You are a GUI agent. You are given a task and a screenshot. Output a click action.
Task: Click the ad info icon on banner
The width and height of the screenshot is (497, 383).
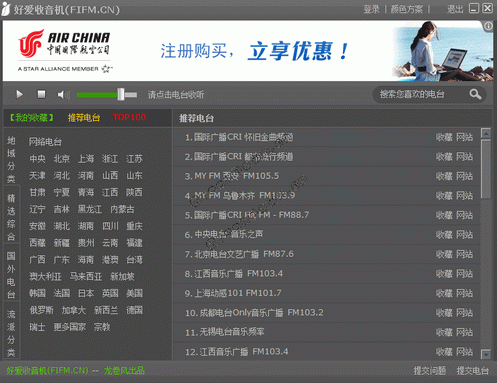coord(488,26)
